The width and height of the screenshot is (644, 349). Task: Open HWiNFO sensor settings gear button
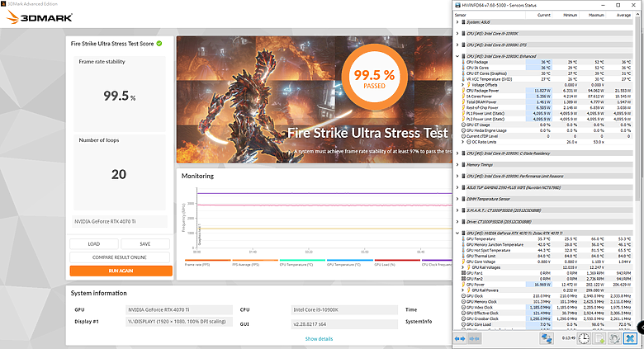pos(614,338)
